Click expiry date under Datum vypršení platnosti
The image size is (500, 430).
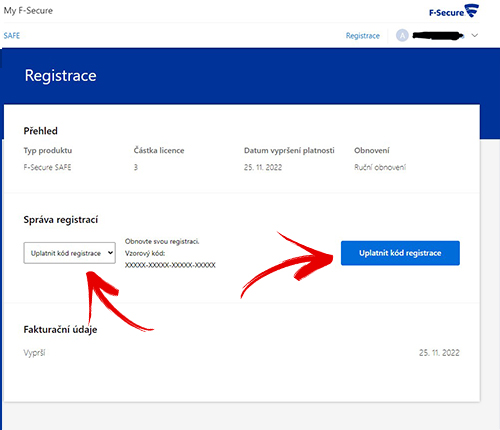[263, 167]
